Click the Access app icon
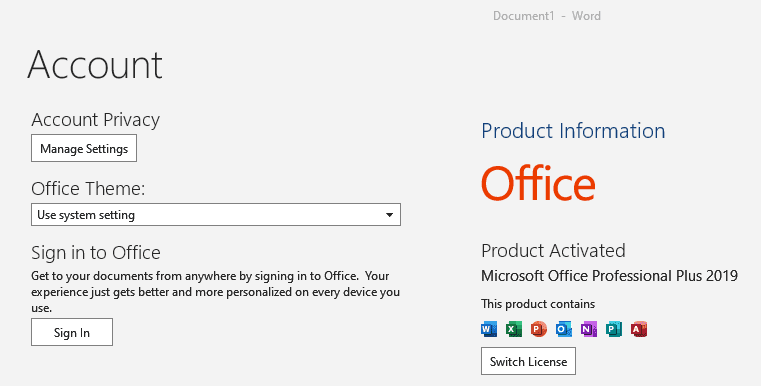761x386 pixels. 639,329
